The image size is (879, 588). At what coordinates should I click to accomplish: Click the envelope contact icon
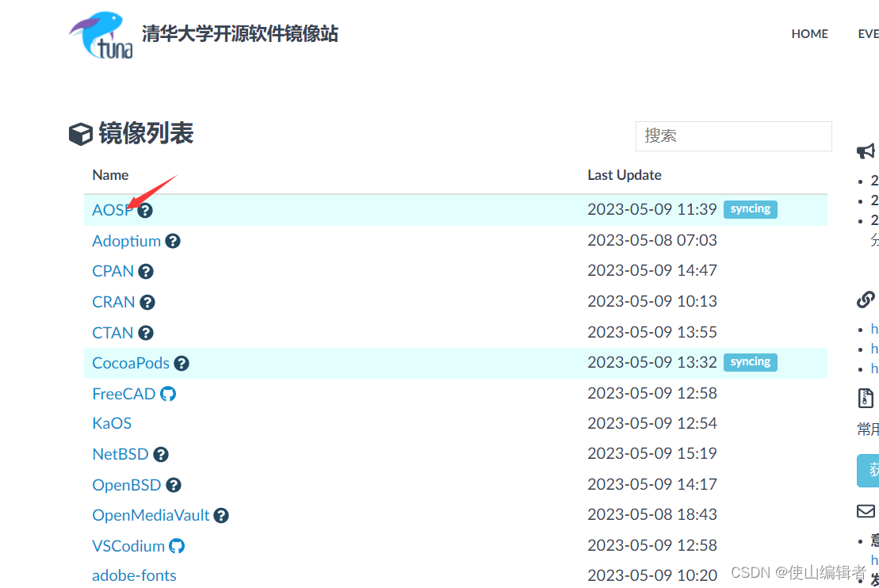point(866,511)
